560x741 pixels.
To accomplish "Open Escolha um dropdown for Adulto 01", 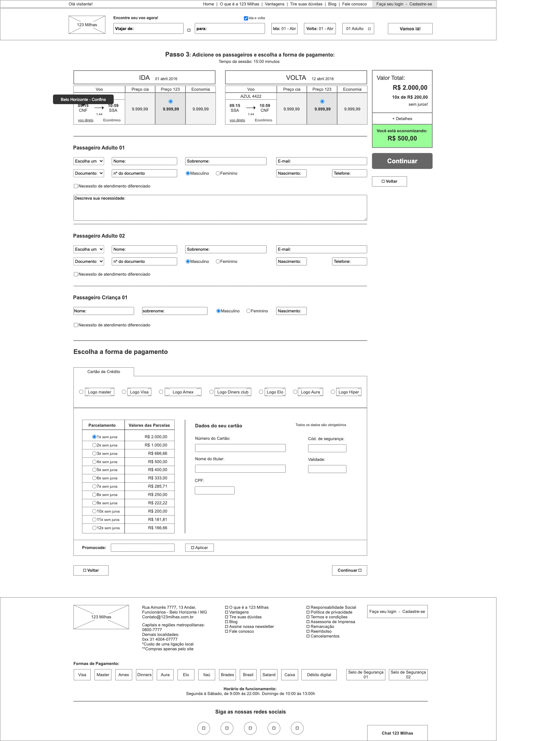I will point(89,161).
